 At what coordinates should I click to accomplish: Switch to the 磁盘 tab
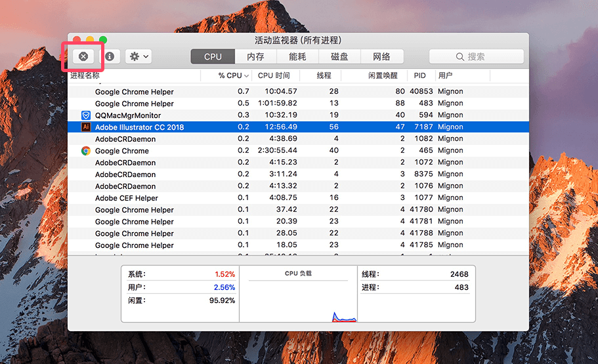pos(339,56)
